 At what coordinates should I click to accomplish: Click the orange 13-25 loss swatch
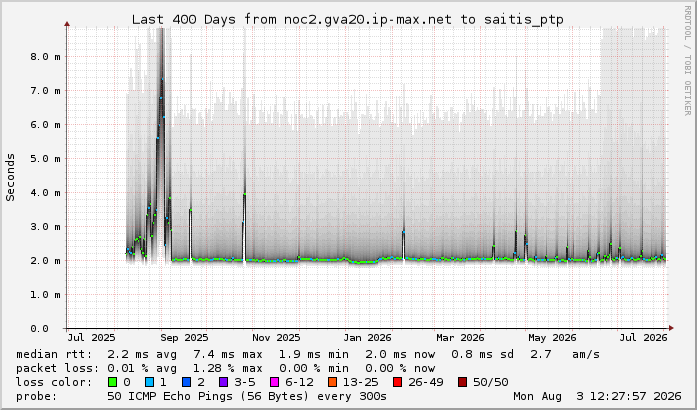332,382
